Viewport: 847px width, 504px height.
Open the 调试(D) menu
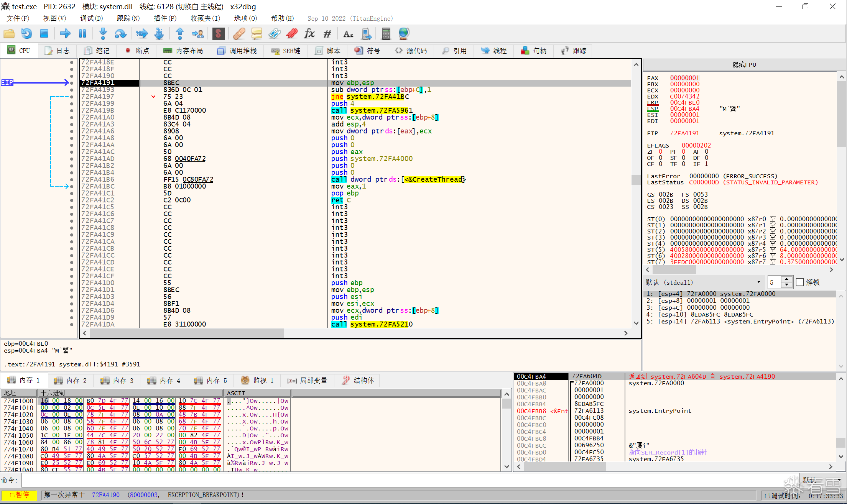[91, 18]
